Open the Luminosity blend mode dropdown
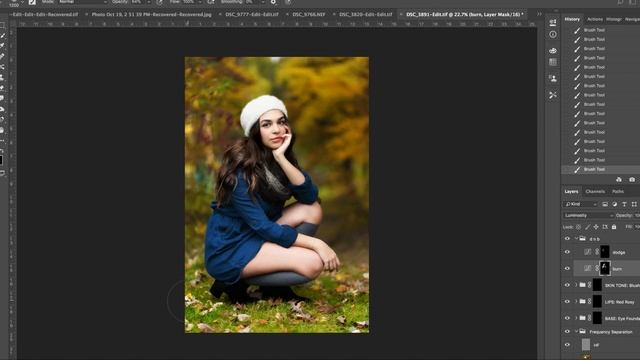Image resolution: width=640 pixels, height=360 pixels. (x=588, y=216)
